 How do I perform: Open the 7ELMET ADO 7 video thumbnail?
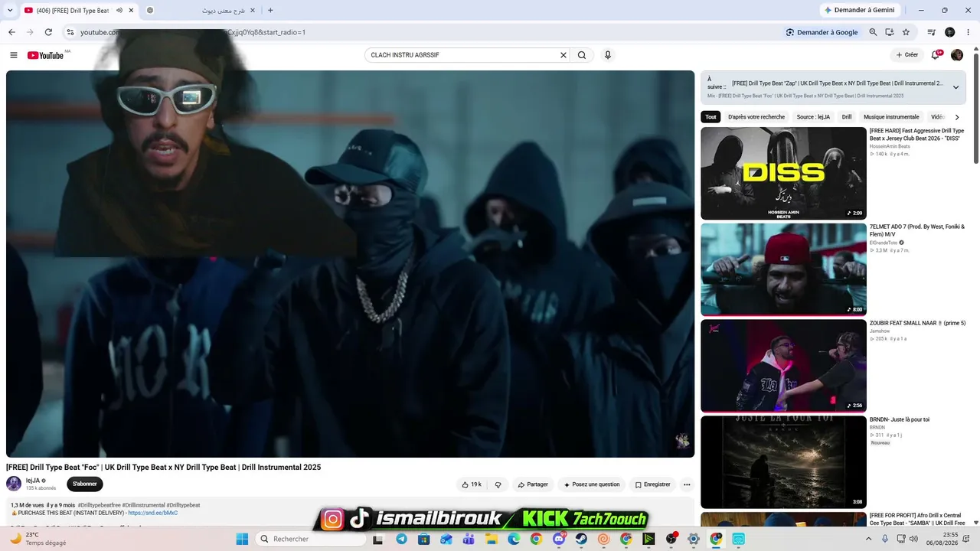tap(783, 269)
